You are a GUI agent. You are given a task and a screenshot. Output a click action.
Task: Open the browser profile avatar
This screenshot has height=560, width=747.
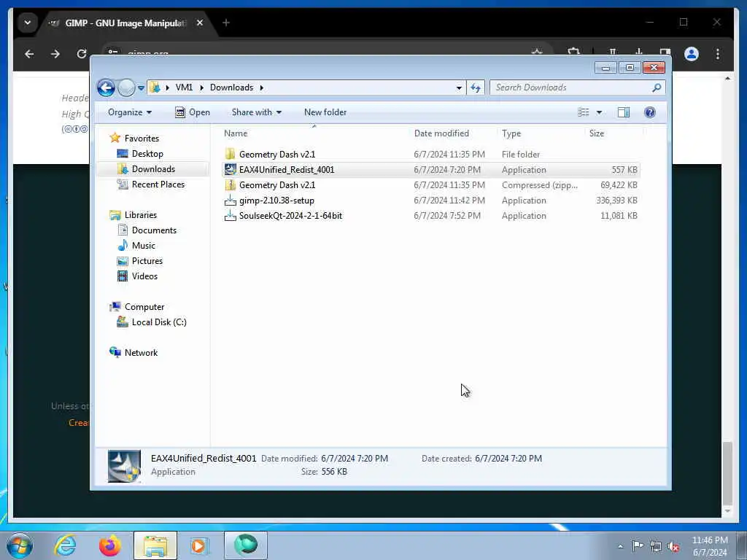coord(692,54)
